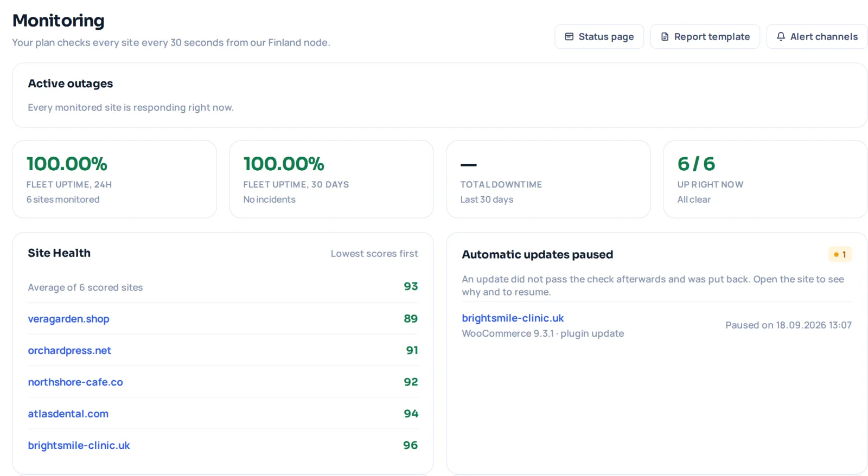The image size is (868, 476).
Task: Select the '6 / 6' up right now value
Action: pyautogui.click(x=696, y=164)
